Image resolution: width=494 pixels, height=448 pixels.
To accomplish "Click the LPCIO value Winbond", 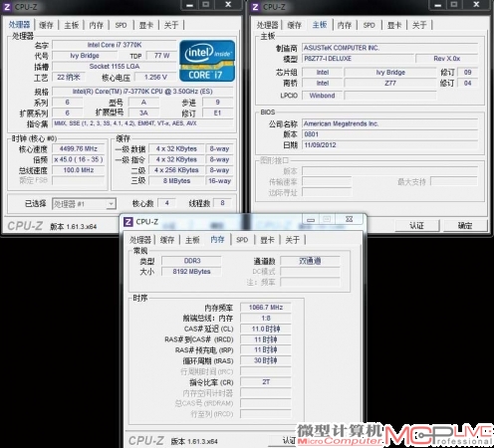I will [322, 96].
